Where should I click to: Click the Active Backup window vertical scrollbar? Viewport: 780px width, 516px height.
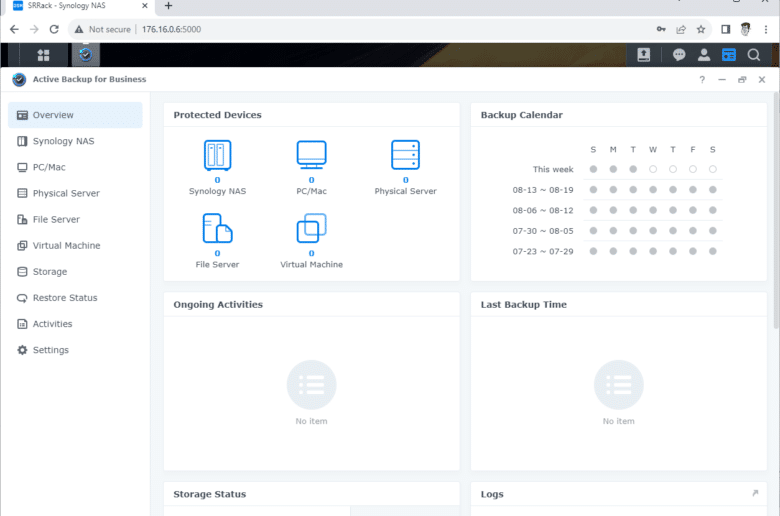point(776,210)
